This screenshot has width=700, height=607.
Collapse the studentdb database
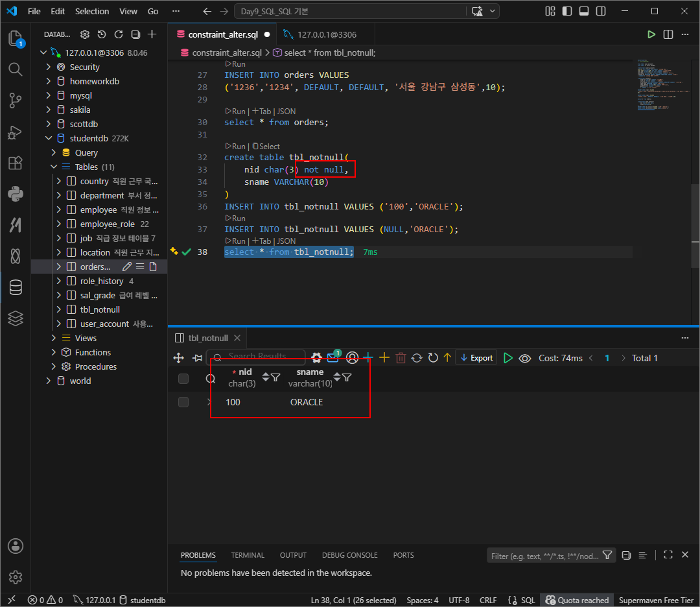(x=49, y=139)
